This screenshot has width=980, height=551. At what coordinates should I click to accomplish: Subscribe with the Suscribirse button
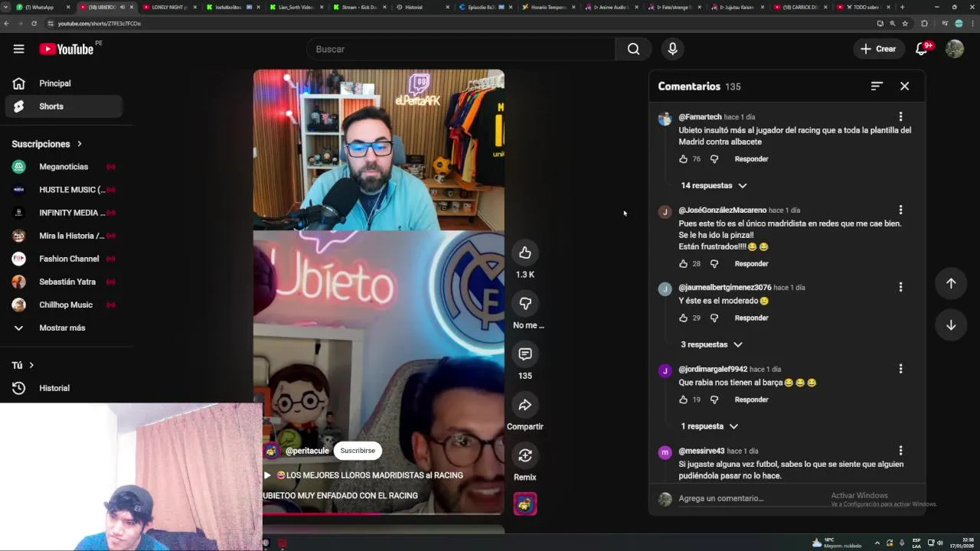point(358,451)
